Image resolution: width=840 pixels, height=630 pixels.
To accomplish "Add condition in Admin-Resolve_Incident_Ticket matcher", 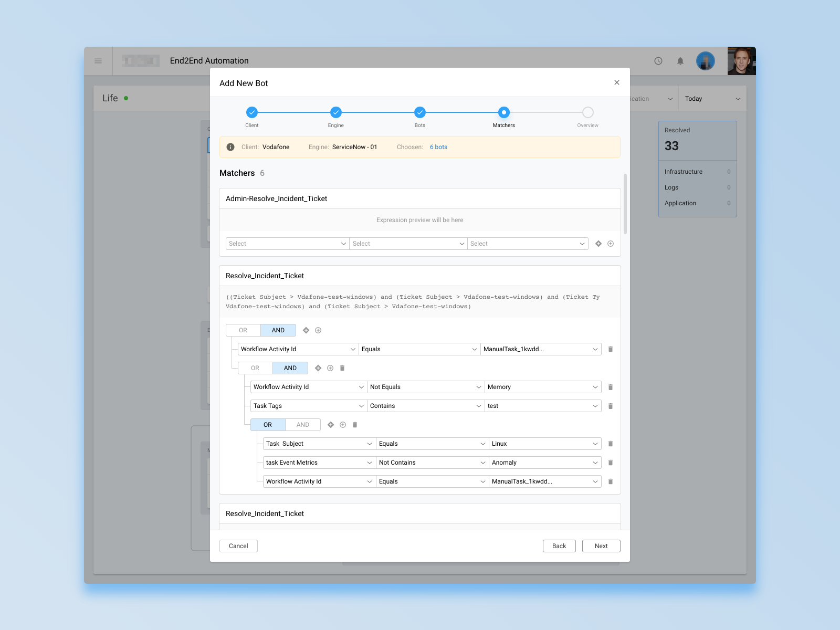I will click(x=610, y=244).
